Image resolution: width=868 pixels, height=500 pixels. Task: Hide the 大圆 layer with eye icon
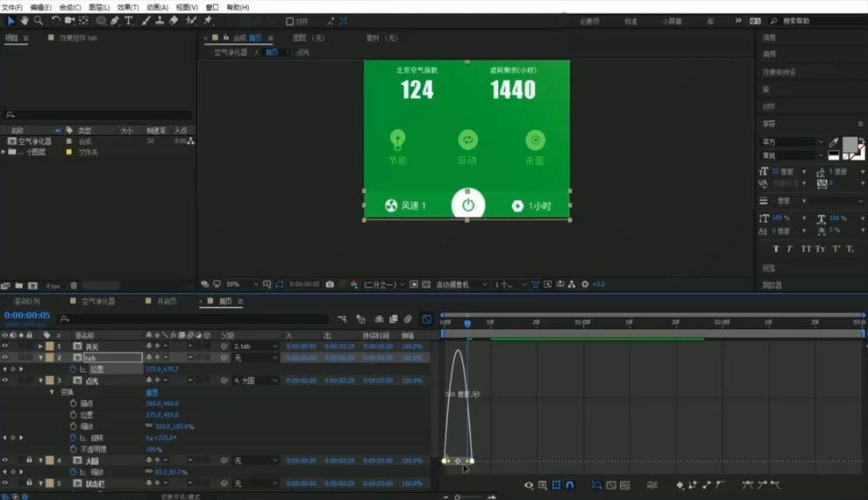point(5,461)
